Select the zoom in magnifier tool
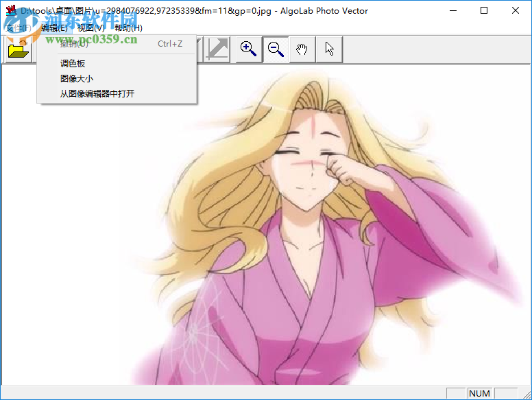 coord(249,49)
